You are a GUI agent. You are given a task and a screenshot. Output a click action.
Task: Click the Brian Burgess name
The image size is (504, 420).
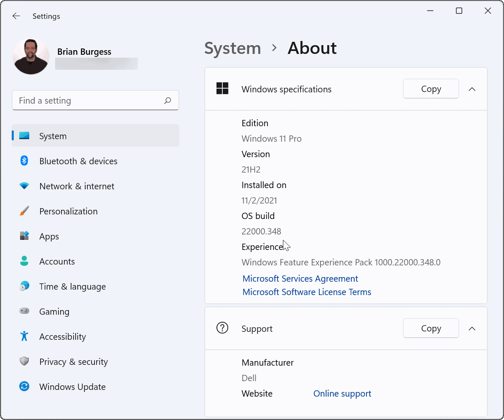tap(84, 52)
